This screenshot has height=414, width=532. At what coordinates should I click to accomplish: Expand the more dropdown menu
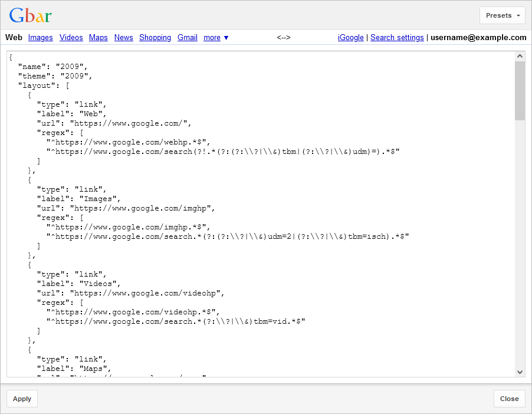pyautogui.click(x=216, y=37)
